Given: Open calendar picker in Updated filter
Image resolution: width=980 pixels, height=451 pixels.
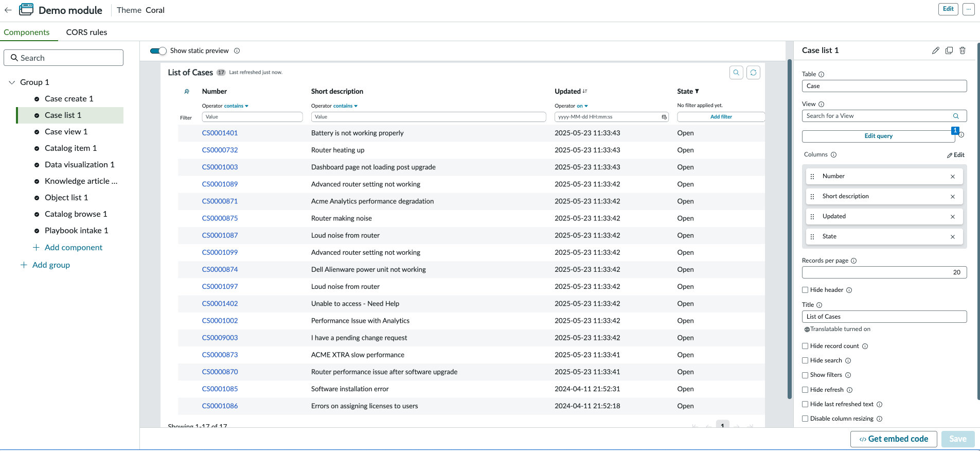Looking at the screenshot, I should click(x=664, y=117).
